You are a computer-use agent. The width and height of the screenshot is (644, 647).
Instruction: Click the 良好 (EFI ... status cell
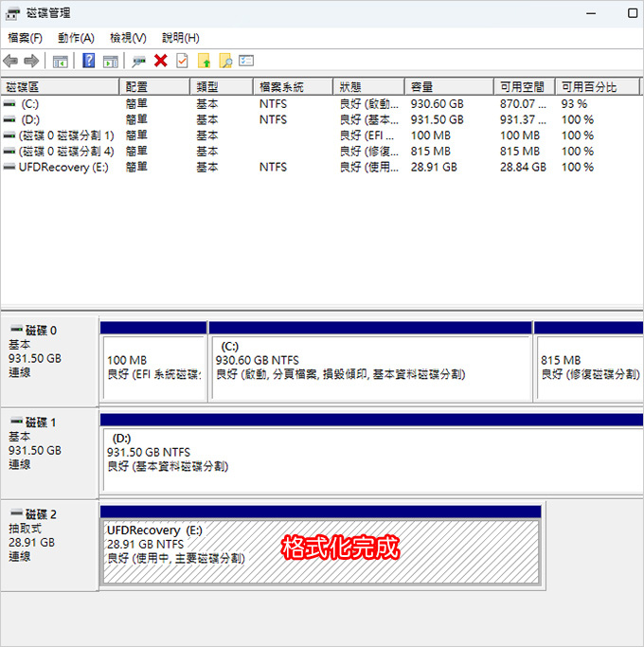tap(367, 135)
